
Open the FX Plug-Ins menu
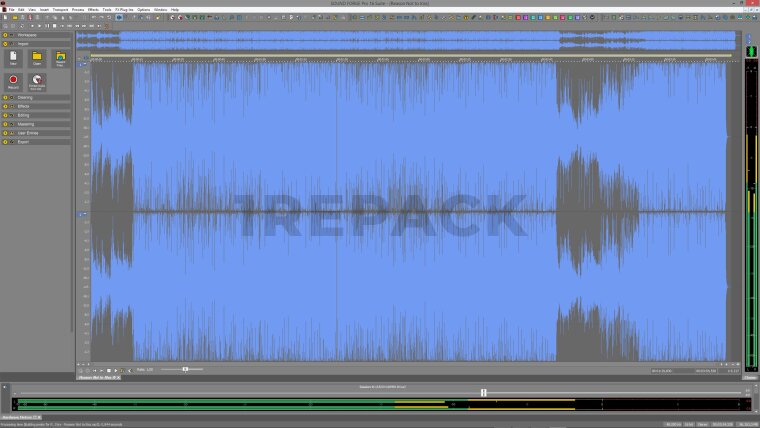click(x=124, y=9)
